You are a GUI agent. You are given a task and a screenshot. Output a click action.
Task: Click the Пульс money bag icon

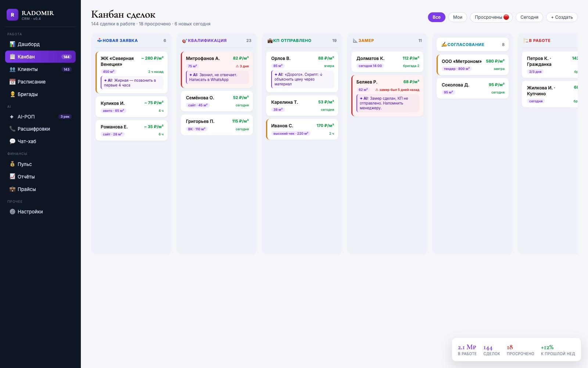tap(12, 164)
